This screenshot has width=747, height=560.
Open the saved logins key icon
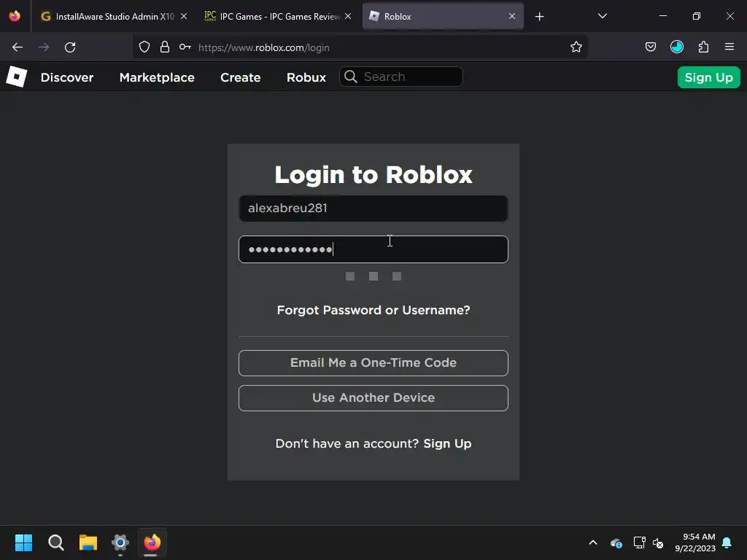pos(185,47)
